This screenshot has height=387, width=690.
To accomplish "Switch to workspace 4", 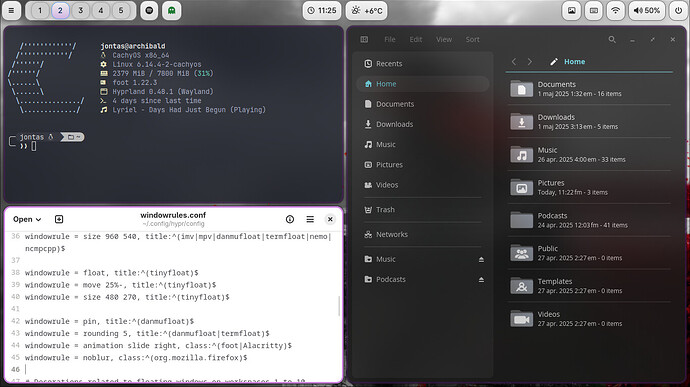I will [x=101, y=11].
